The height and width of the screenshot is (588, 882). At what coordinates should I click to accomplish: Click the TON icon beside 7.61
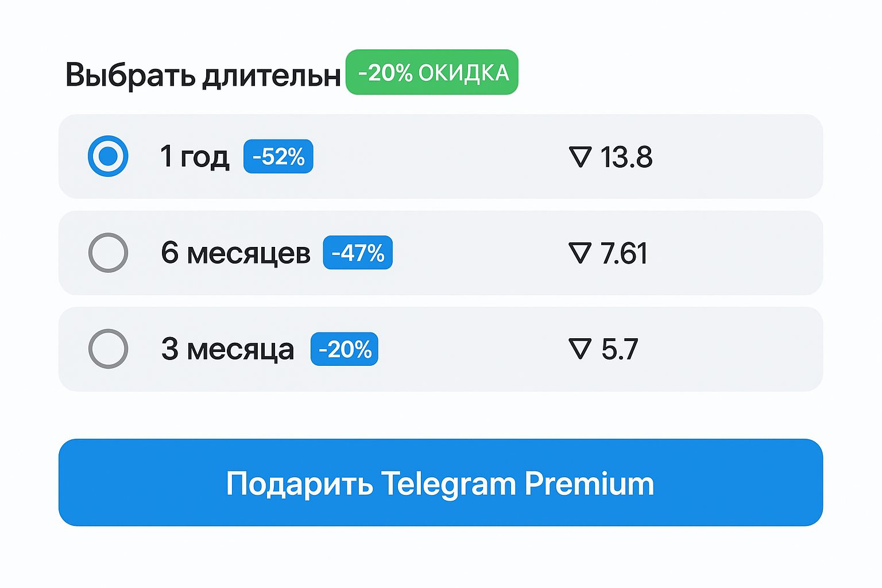[x=580, y=253]
